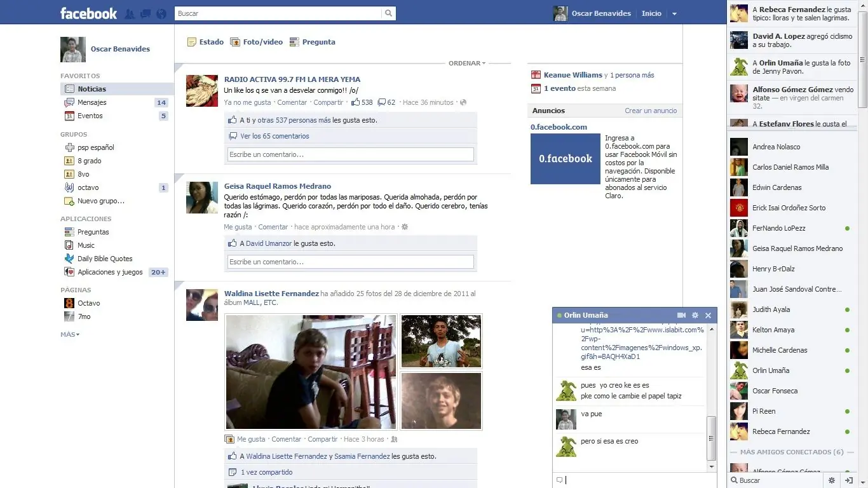Open Waldina Lisette Fernandez profile from post

[271, 294]
